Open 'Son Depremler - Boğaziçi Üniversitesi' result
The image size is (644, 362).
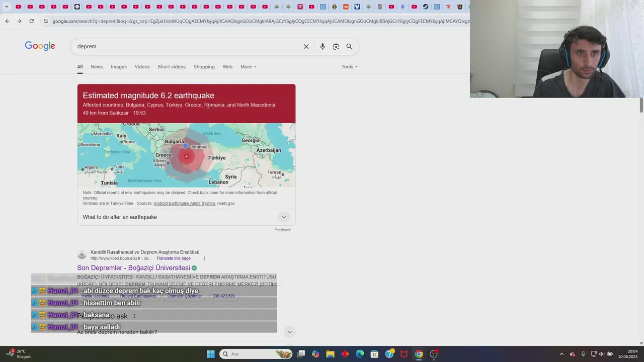coord(133,268)
